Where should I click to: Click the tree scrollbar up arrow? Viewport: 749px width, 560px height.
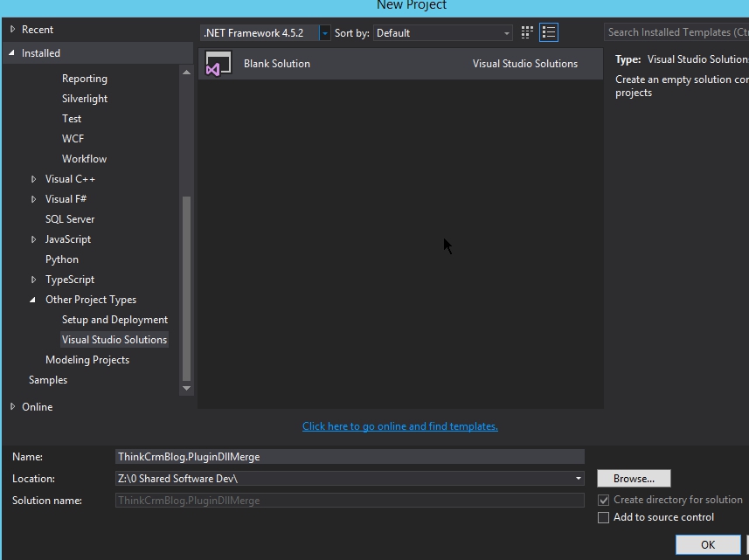[186, 73]
